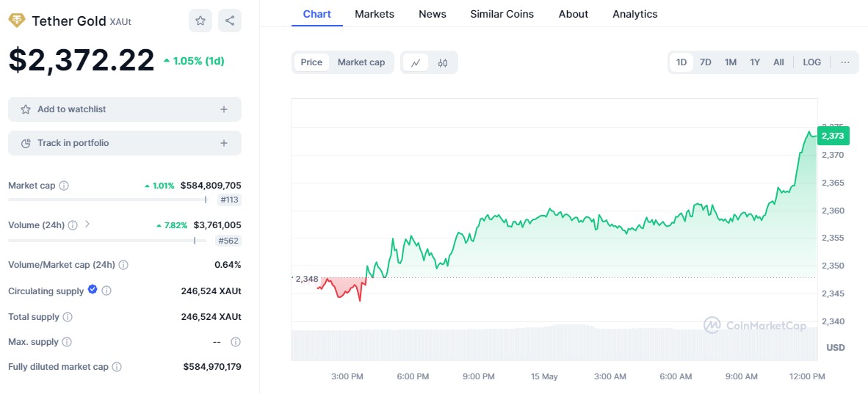Expand the Track in portfolio plus
Screen dimensions: 868x394
pos(224,143)
